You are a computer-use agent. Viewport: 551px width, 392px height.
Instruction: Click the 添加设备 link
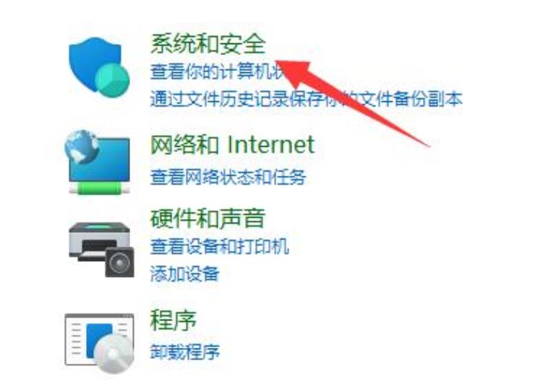coord(185,274)
